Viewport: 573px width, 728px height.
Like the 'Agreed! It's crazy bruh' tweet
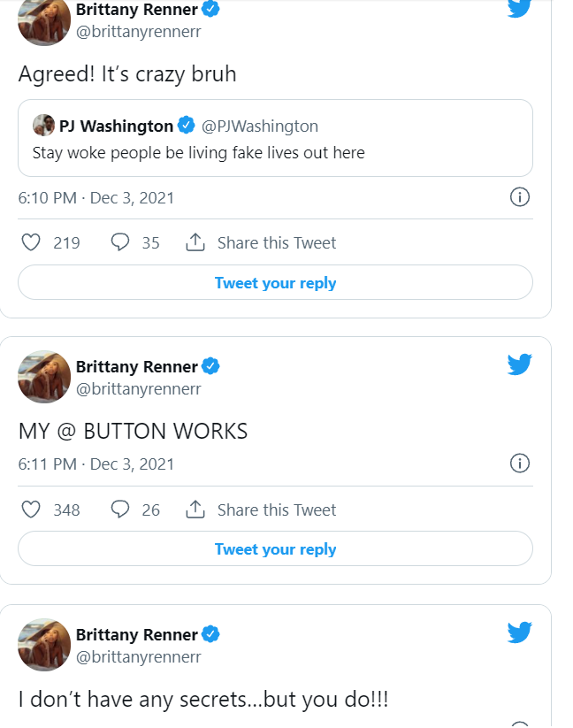click(x=31, y=242)
